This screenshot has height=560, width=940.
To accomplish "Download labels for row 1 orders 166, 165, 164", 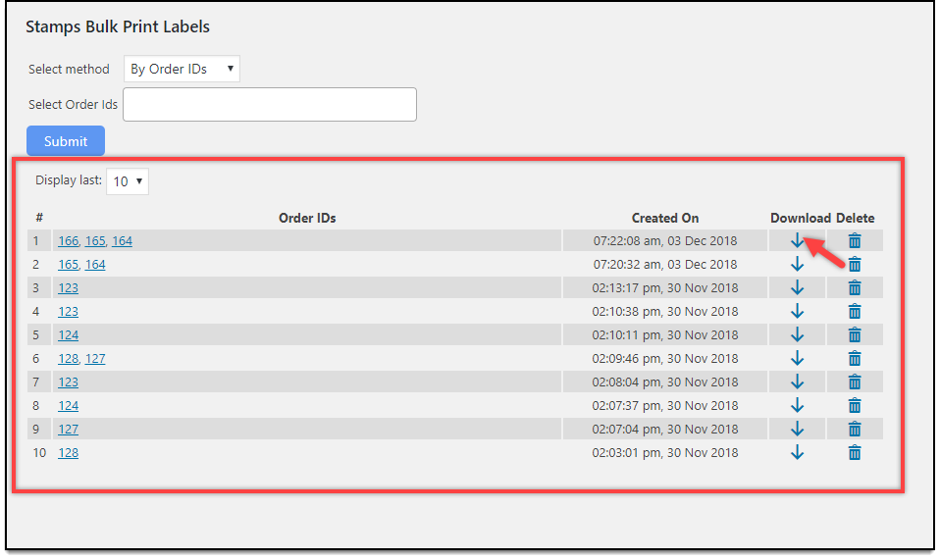I will (797, 240).
